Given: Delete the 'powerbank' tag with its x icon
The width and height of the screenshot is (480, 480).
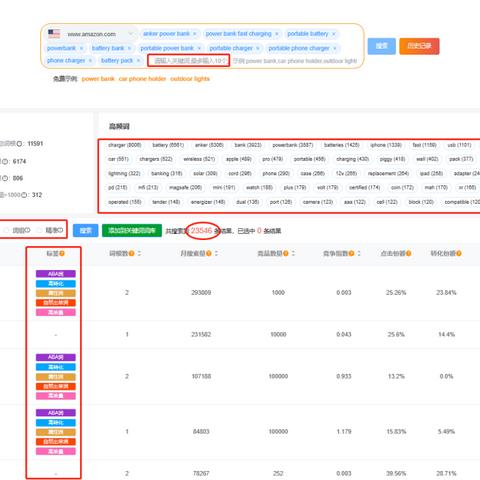Looking at the screenshot, I should pos(81,48).
